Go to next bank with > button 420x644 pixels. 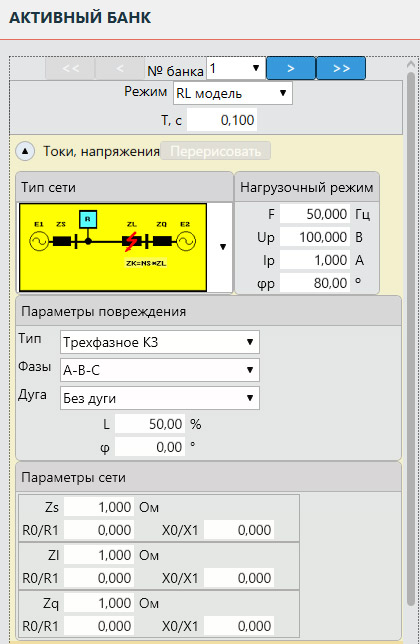tap(291, 68)
